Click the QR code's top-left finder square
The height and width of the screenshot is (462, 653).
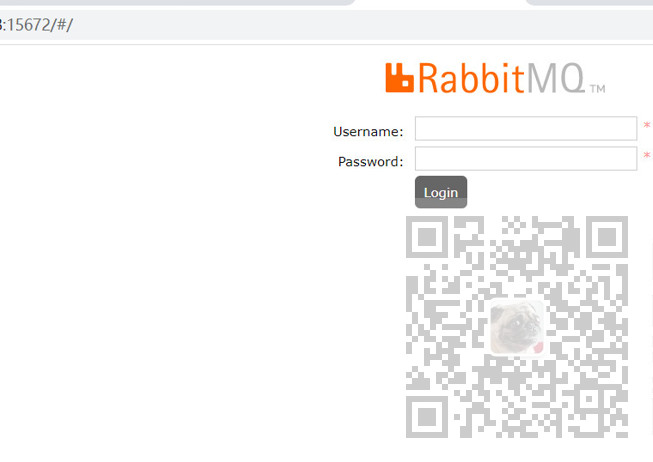pos(427,237)
